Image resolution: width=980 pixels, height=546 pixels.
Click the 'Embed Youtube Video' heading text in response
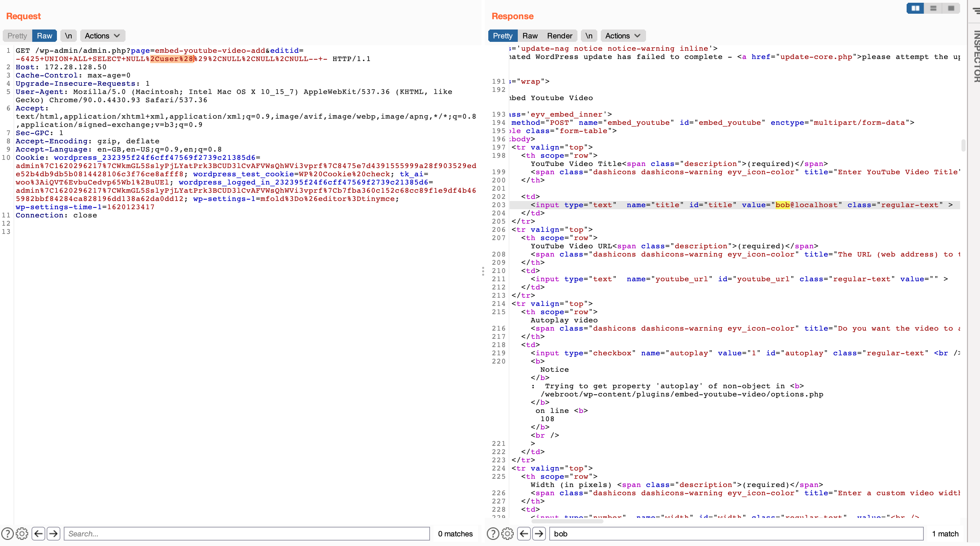point(551,98)
